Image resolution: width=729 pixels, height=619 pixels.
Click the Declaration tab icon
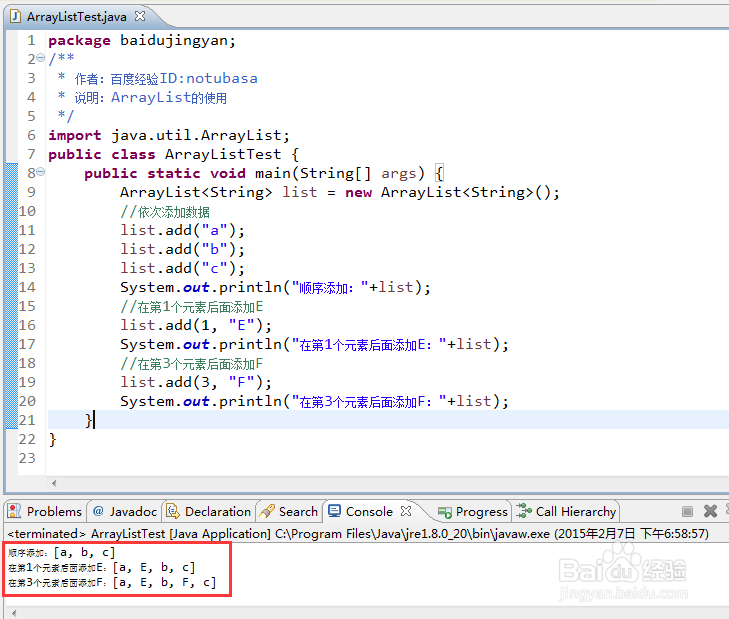(x=172, y=511)
